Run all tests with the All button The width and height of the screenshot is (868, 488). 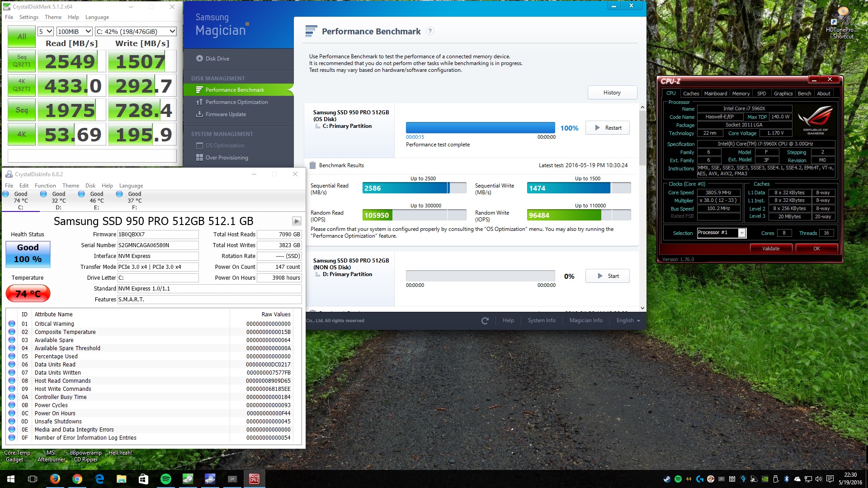pyautogui.click(x=22, y=37)
